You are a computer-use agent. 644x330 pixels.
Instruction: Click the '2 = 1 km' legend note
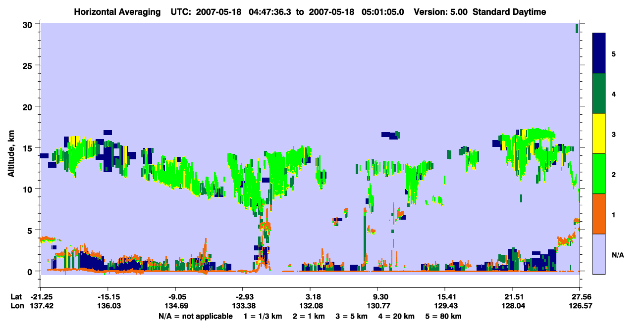click(309, 316)
